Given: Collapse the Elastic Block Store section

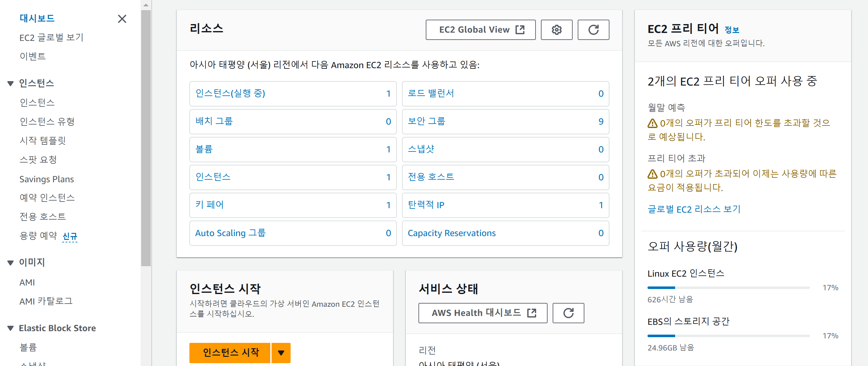Looking at the screenshot, I should (x=10, y=328).
